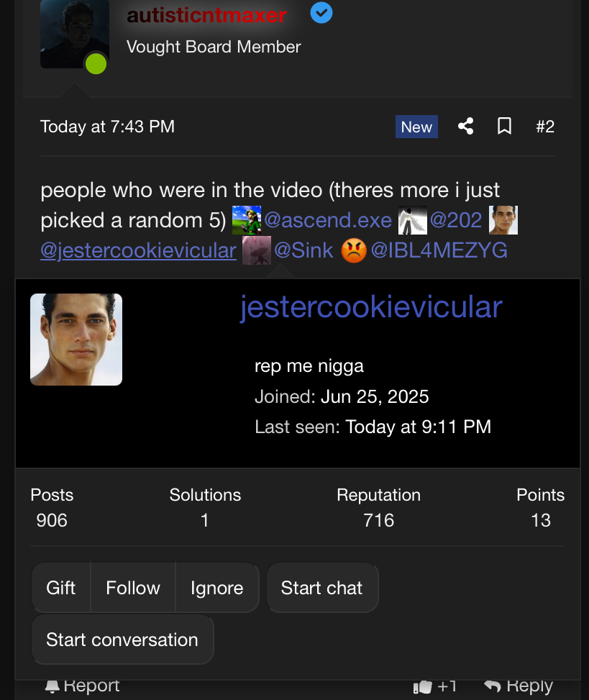The height and width of the screenshot is (700, 589).
Task: Open the @jestercookievicular mention link
Action: (x=138, y=250)
